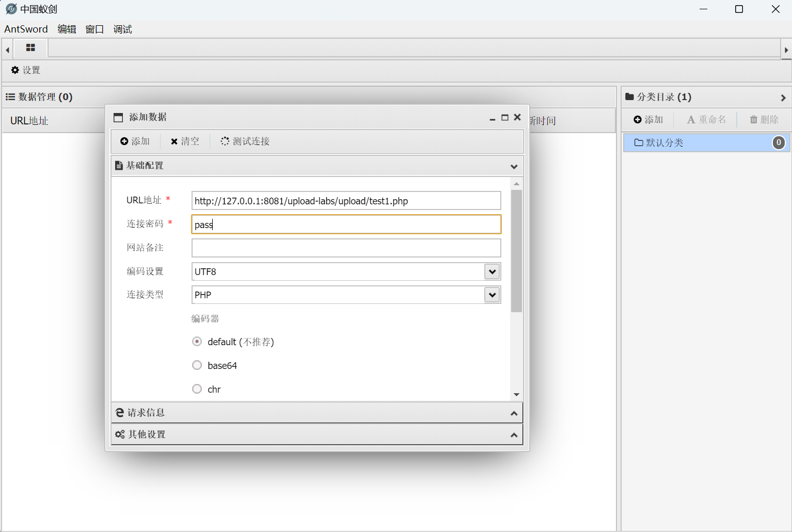Screen dimensions: 792x532
Task: Expand the 其他设置 section
Action: (317, 434)
